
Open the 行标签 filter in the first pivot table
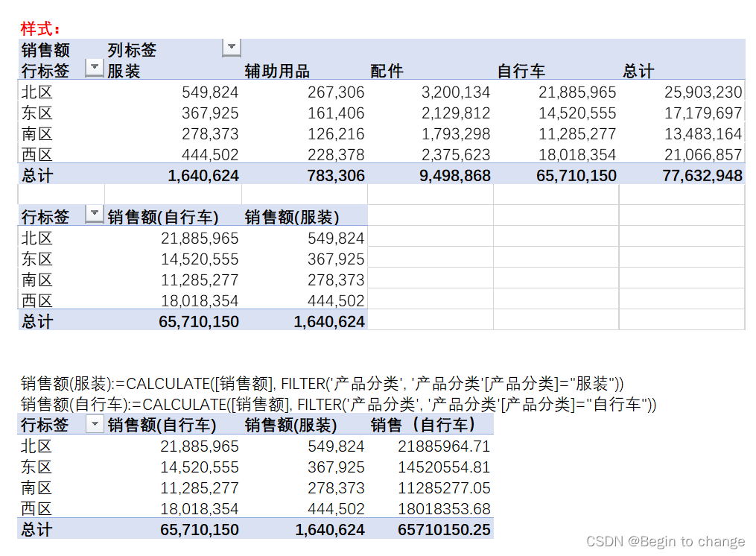click(x=95, y=66)
